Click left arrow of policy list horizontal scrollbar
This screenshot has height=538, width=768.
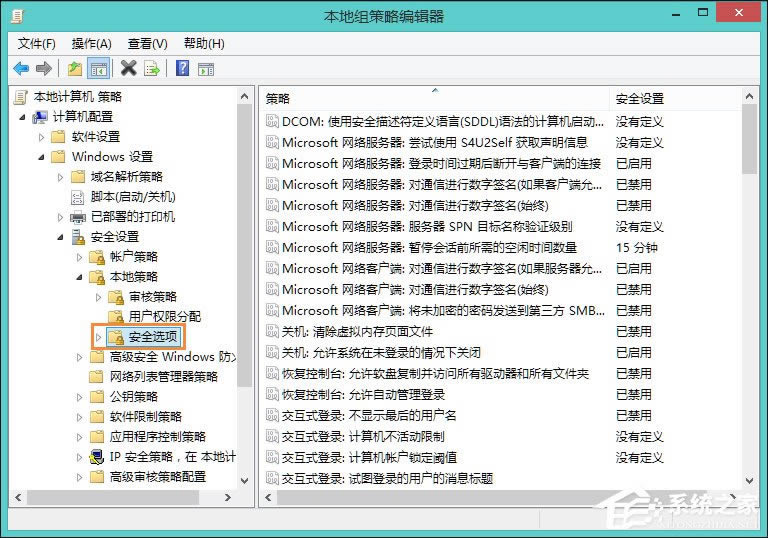(268, 497)
